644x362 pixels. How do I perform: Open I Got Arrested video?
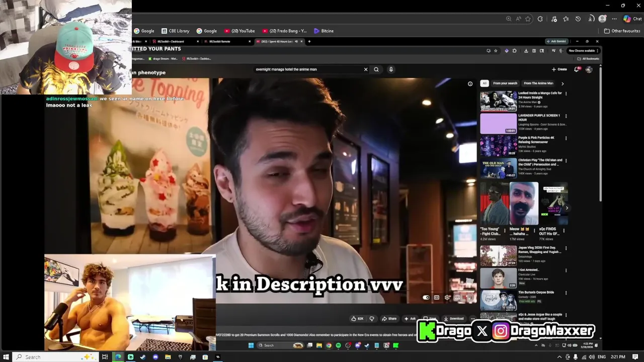[498, 279]
